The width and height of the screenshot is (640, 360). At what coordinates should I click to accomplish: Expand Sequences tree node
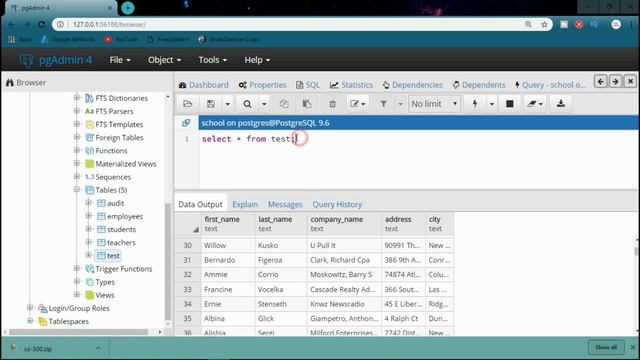(x=77, y=176)
